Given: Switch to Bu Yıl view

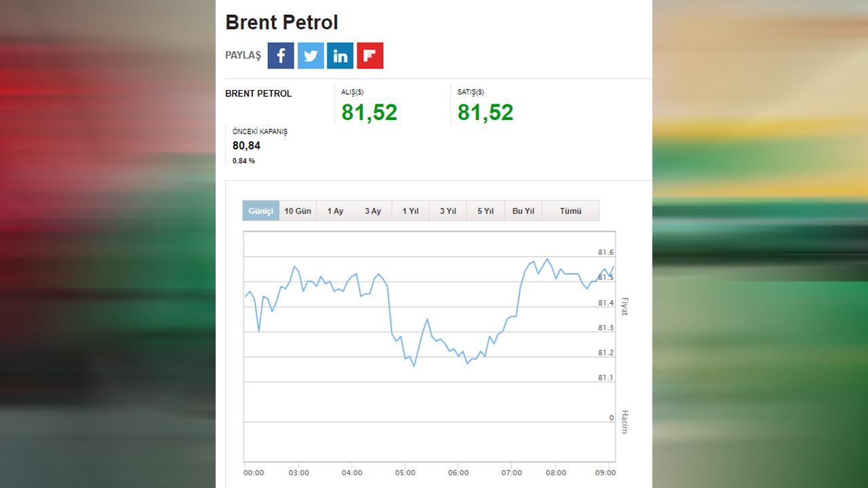Looking at the screenshot, I should (x=524, y=211).
